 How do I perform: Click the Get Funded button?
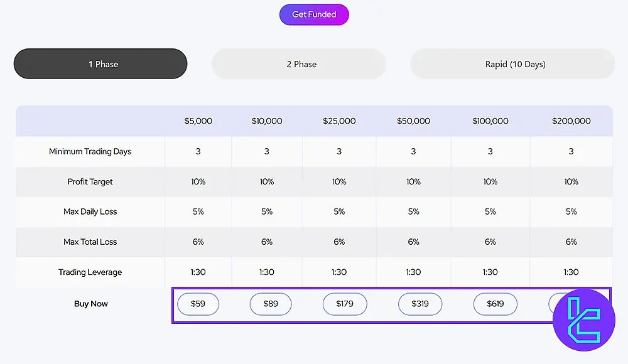point(314,14)
